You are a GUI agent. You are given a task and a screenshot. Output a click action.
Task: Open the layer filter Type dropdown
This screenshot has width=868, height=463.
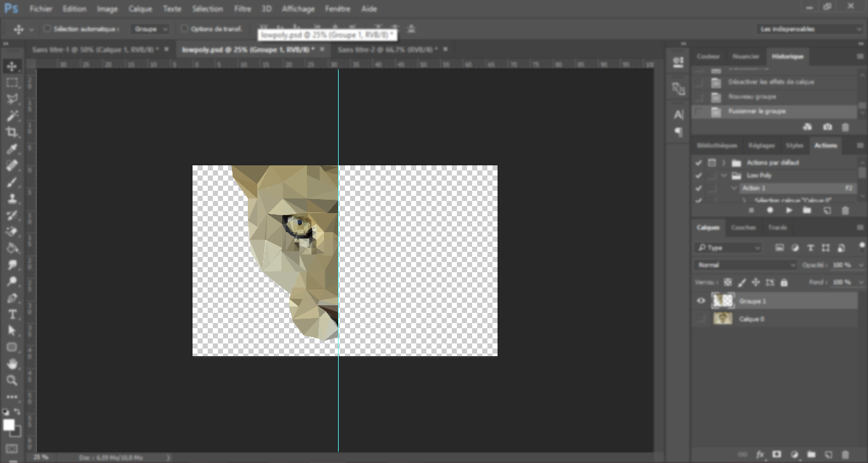point(728,248)
